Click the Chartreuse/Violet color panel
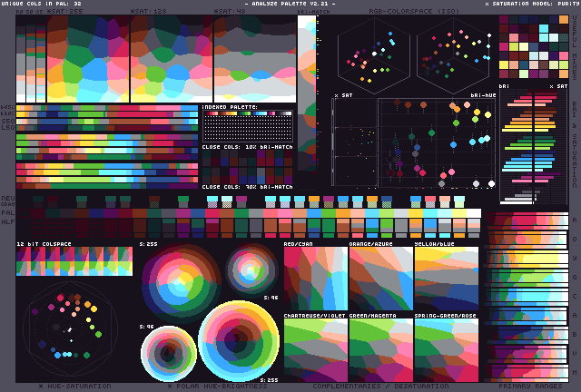The height and width of the screenshot is (392, 581). [315, 348]
